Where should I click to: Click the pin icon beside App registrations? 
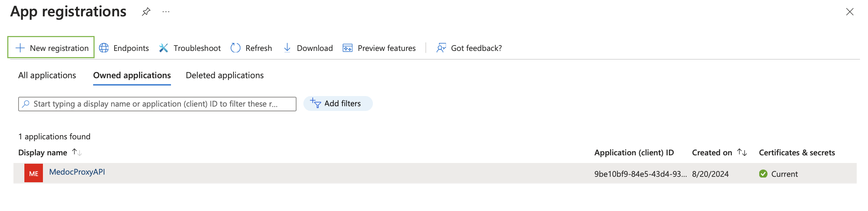pyautogui.click(x=146, y=12)
